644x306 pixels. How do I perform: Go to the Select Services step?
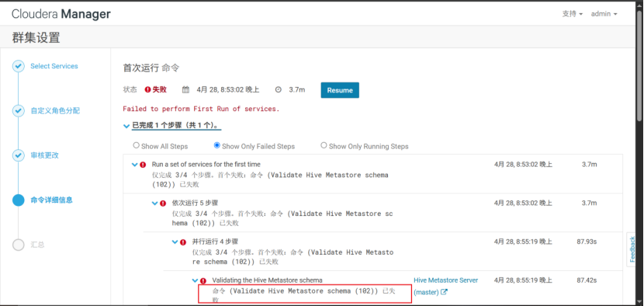point(54,66)
